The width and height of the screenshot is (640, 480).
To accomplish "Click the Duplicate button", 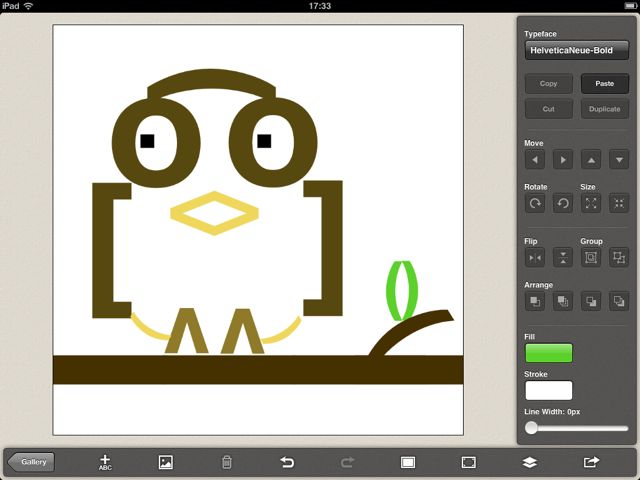I will tap(604, 109).
